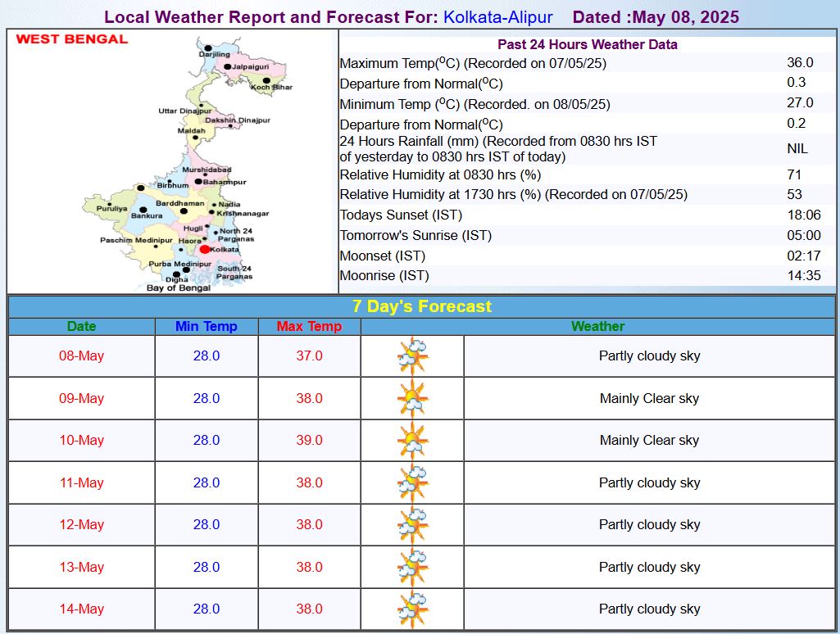840x634 pixels.
Task: Click the 08-May partly cloudy weather icon
Action: [411, 355]
